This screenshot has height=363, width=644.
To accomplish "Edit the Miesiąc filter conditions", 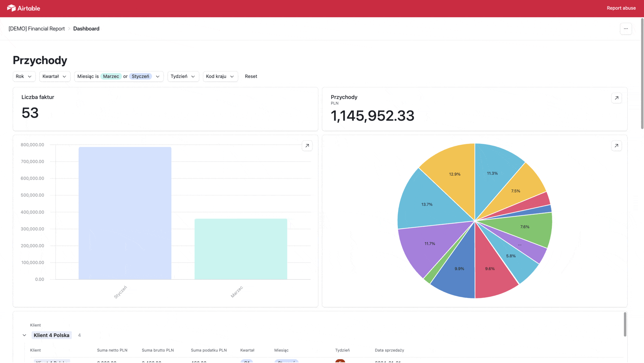I will 158,76.
